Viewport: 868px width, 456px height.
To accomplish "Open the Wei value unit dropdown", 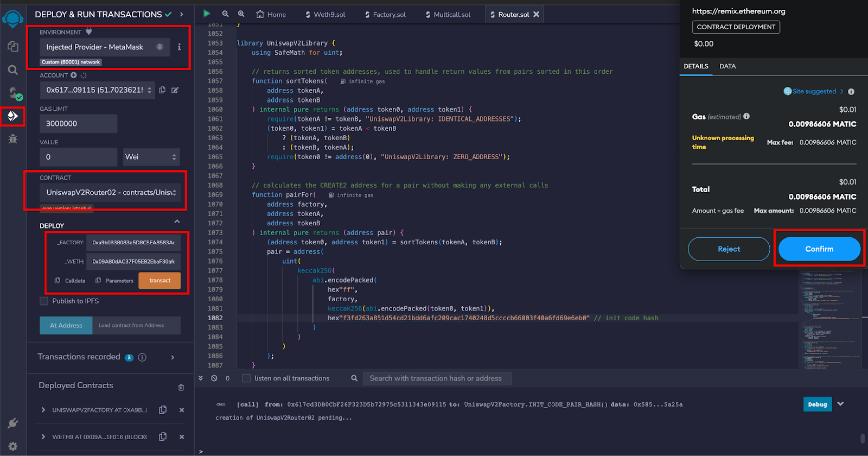I will (x=151, y=157).
